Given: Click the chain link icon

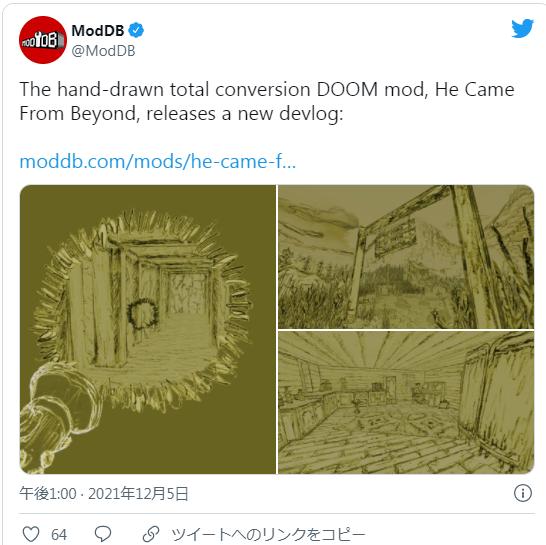Looking at the screenshot, I should pos(151,534).
